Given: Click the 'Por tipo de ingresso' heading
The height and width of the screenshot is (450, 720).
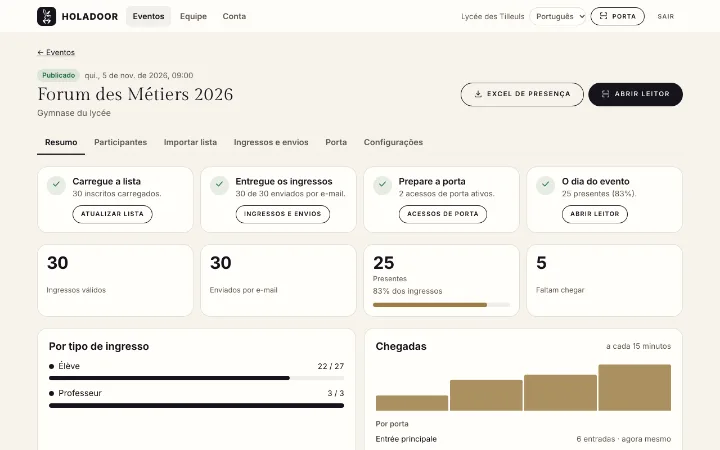Looking at the screenshot, I should tap(99, 346).
